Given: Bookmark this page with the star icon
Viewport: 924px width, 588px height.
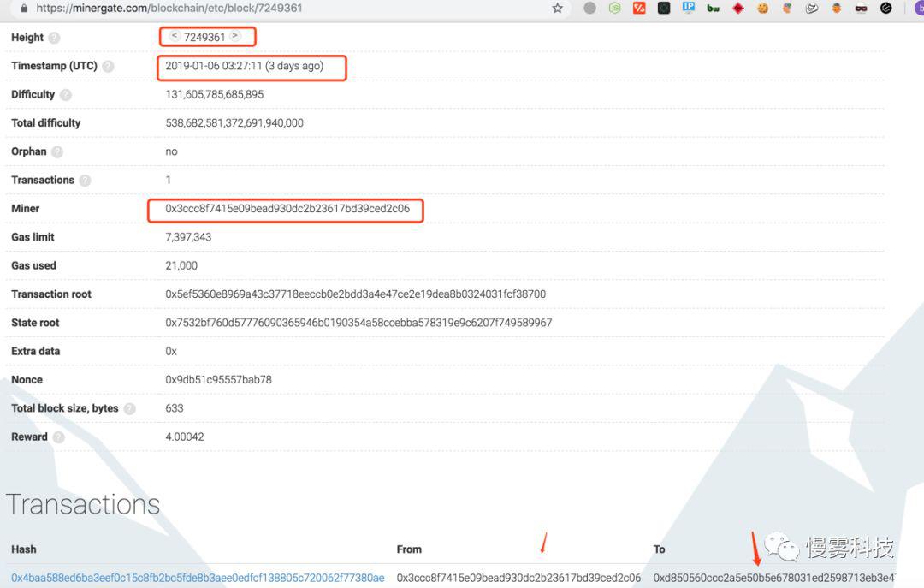Looking at the screenshot, I should point(558,9).
